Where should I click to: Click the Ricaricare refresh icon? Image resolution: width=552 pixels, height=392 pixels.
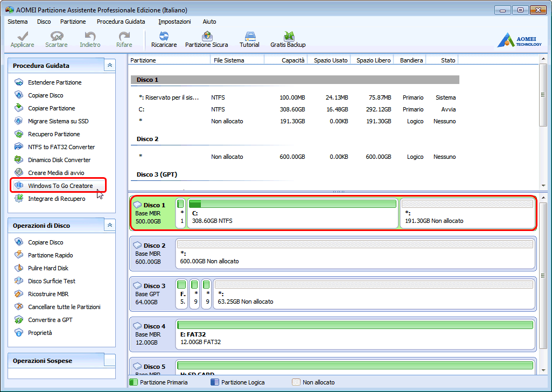tap(164, 39)
